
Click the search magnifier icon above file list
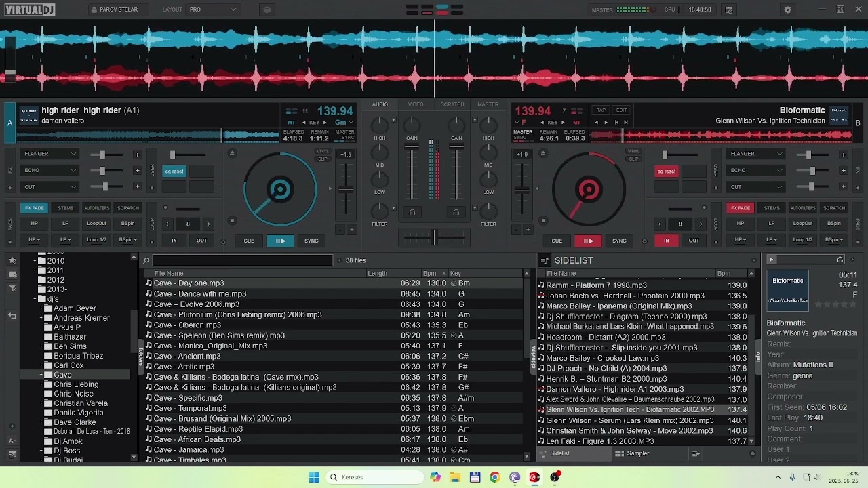pyautogui.click(x=146, y=260)
